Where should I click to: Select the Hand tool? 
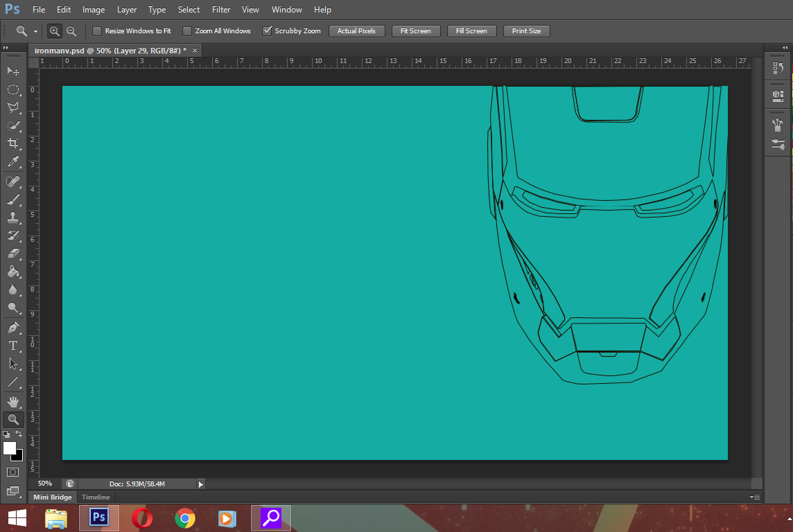tap(13, 402)
